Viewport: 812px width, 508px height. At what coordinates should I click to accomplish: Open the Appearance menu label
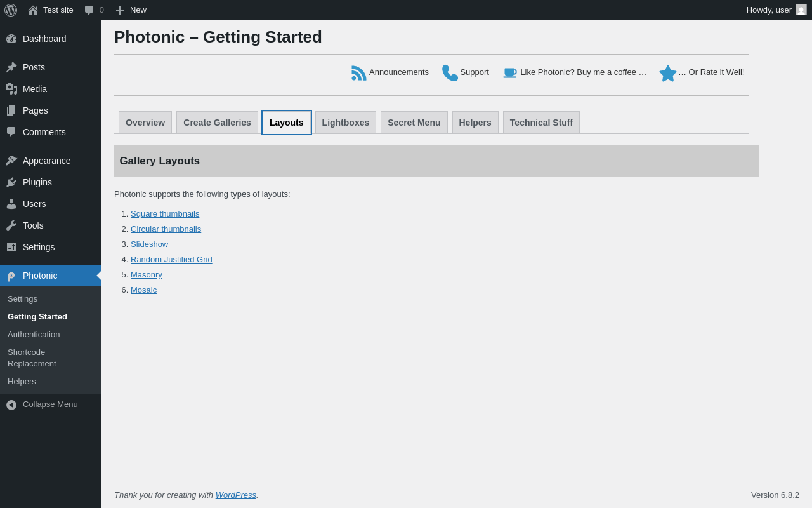47,161
